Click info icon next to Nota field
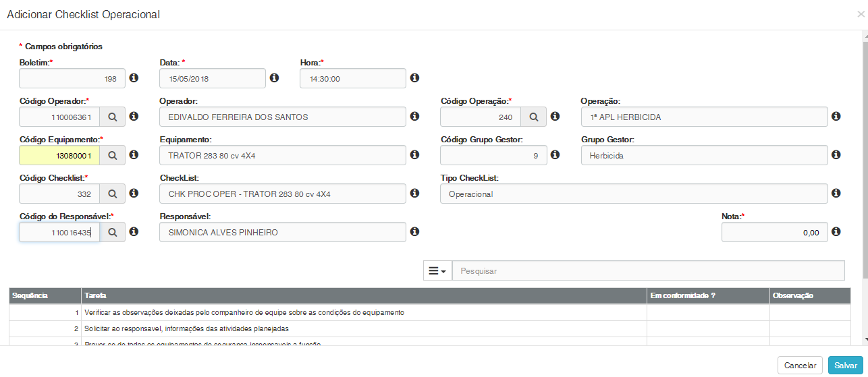Screen dimensions: 868x377 pos(836,232)
